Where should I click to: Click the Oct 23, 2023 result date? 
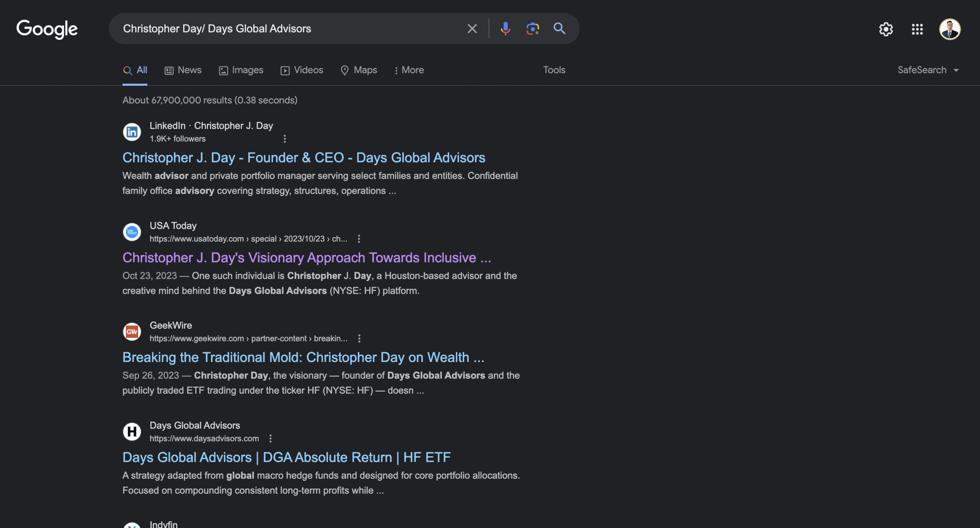click(150, 276)
